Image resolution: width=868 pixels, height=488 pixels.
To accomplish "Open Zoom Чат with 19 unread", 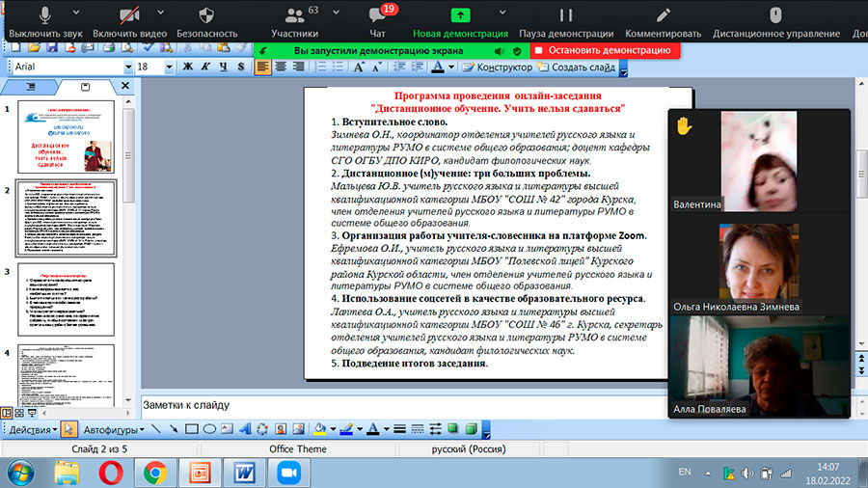I will pos(378,22).
